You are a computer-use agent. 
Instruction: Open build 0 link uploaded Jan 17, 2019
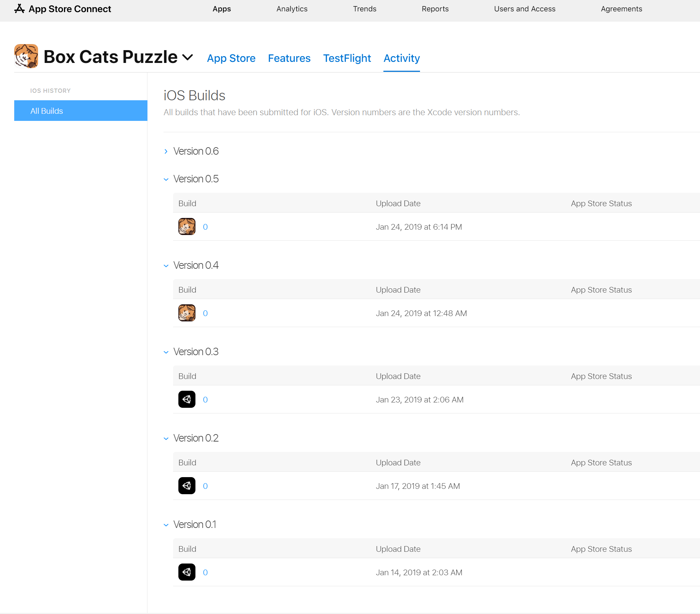pyautogui.click(x=205, y=486)
